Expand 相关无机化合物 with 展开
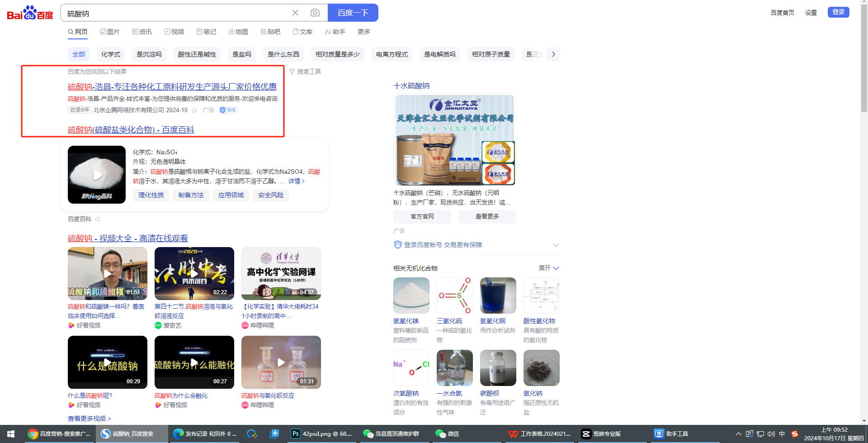Image resolution: width=868 pixels, height=443 pixels. point(549,268)
